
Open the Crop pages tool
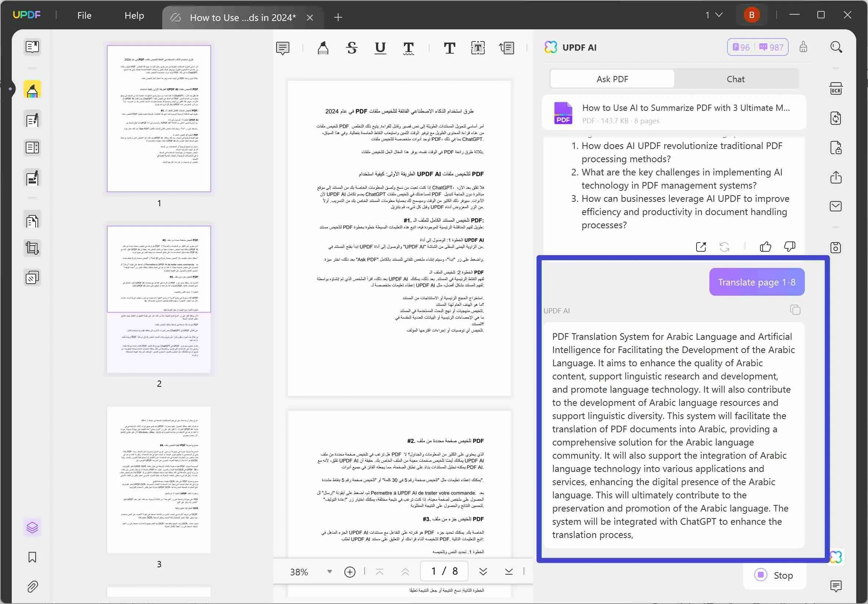pos(32,248)
